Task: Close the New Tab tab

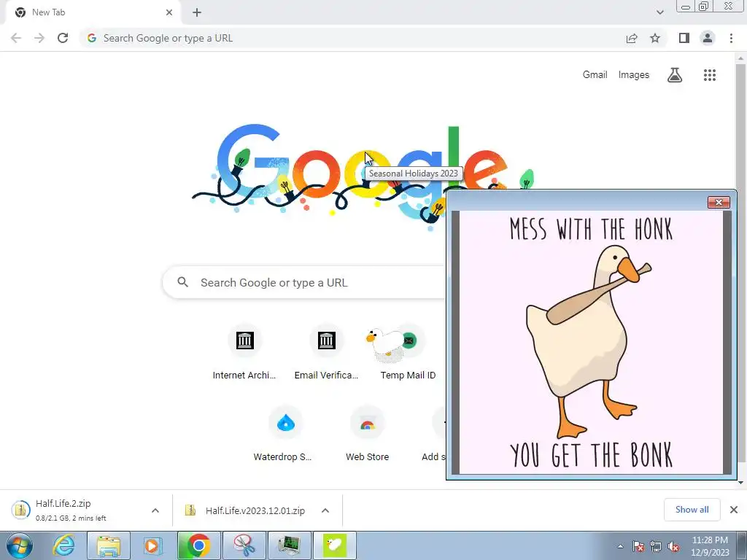Action: click(169, 12)
